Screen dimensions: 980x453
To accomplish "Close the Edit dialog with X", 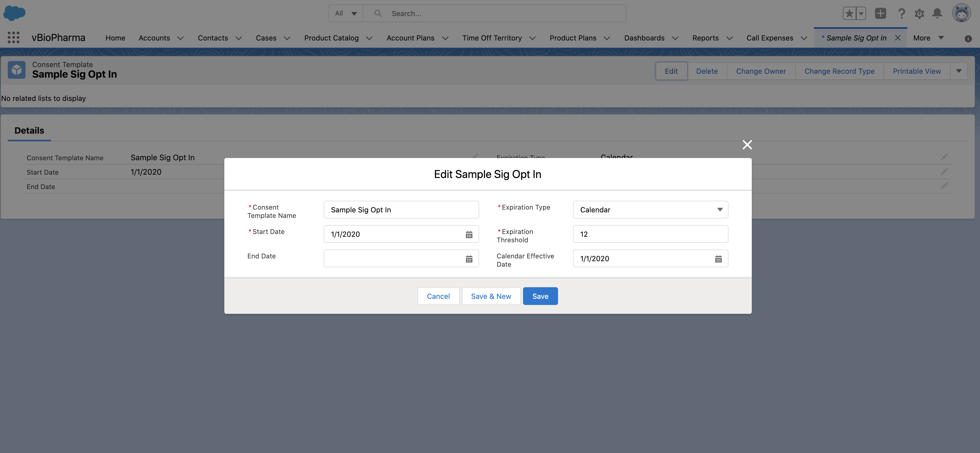I will [747, 145].
